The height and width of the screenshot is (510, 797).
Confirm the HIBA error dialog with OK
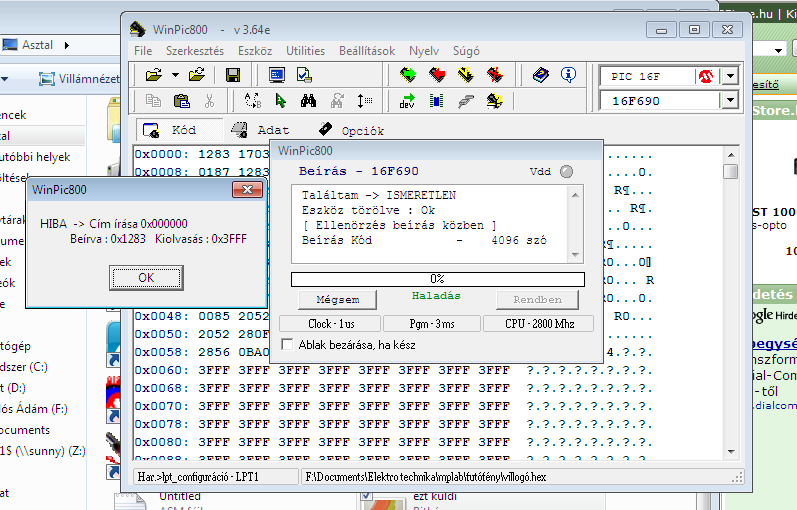click(146, 278)
